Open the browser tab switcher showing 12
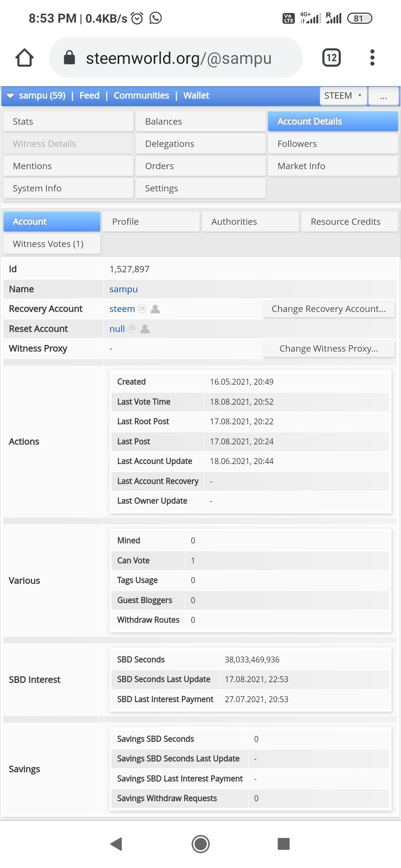Viewport: 401px width, 868px height. (x=332, y=57)
